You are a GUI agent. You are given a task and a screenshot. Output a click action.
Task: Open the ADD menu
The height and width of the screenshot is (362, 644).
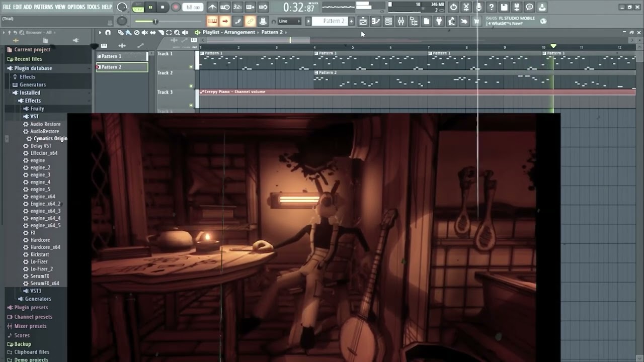[x=28, y=7]
